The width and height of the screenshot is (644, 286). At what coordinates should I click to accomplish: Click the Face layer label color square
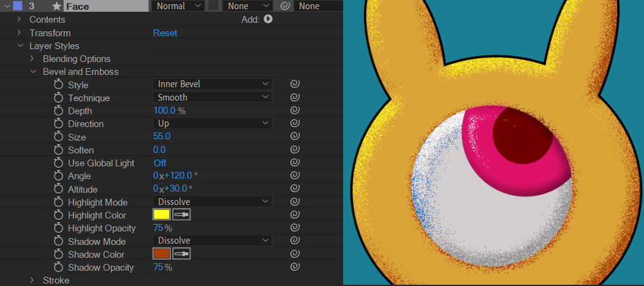[x=18, y=6]
